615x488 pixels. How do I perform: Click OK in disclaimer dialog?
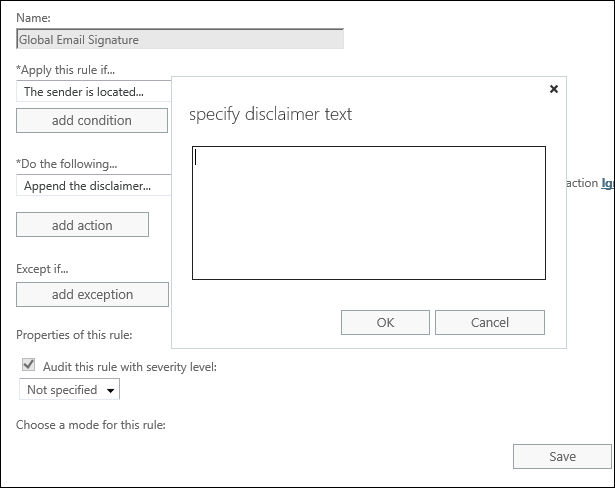pyautogui.click(x=385, y=322)
